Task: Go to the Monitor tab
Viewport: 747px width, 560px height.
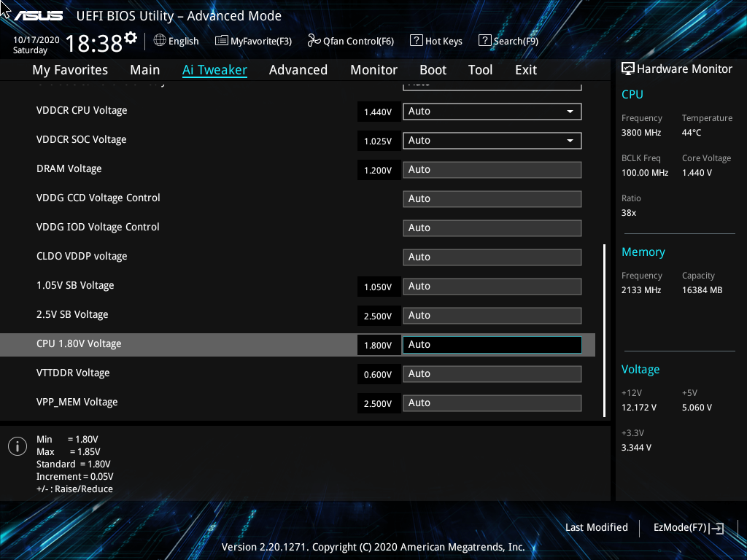Action: coord(373,70)
